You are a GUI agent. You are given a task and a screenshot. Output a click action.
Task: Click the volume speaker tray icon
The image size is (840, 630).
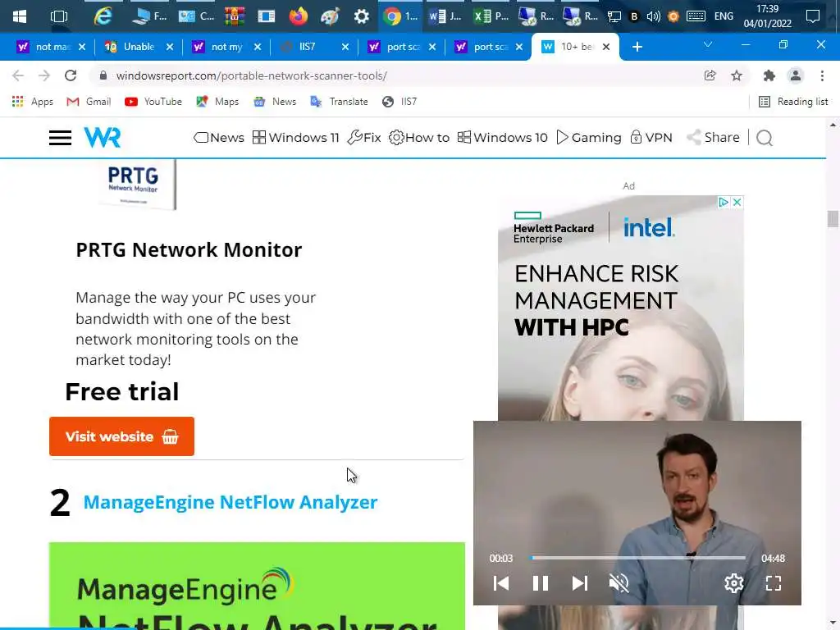pos(653,16)
